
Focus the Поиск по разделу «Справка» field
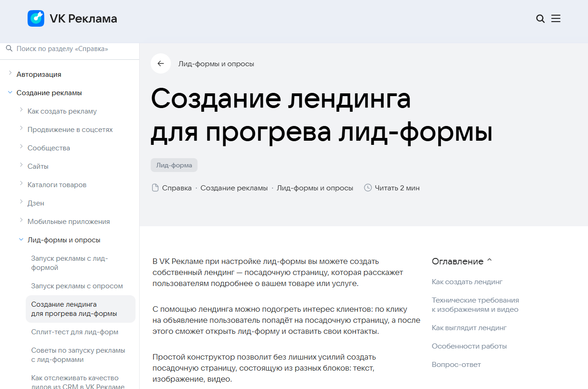(x=69, y=49)
